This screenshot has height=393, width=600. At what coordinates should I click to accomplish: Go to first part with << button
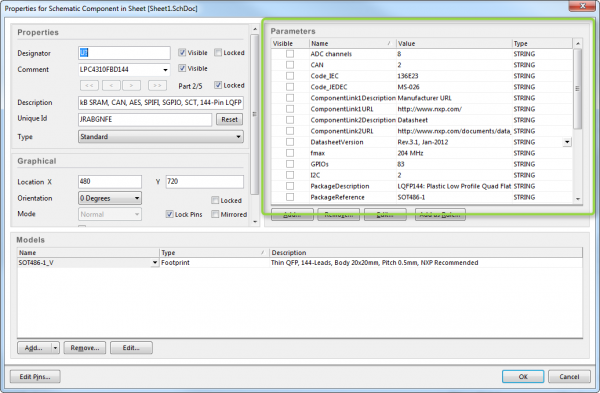click(89, 85)
